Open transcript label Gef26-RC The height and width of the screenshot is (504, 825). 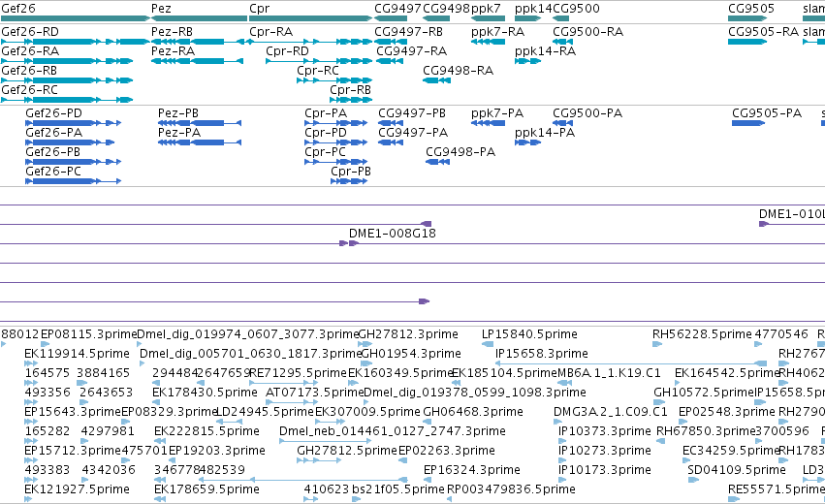[29, 90]
